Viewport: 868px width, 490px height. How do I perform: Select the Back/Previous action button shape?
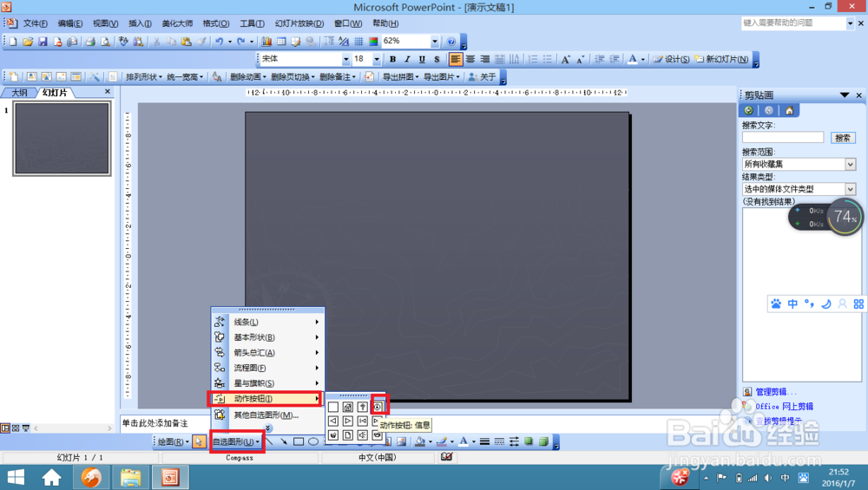point(333,421)
